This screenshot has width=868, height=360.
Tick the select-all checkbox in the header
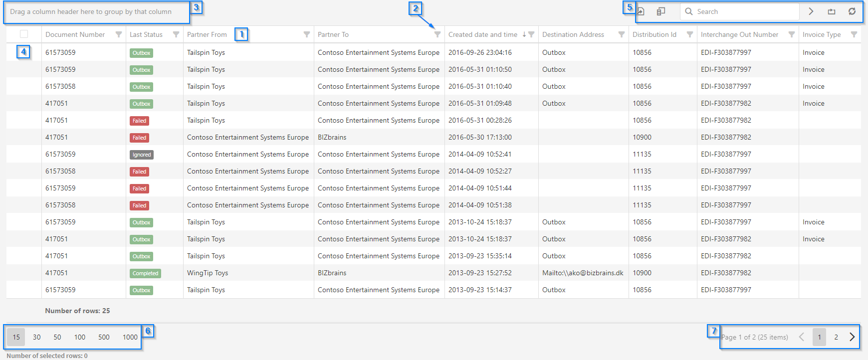click(24, 34)
